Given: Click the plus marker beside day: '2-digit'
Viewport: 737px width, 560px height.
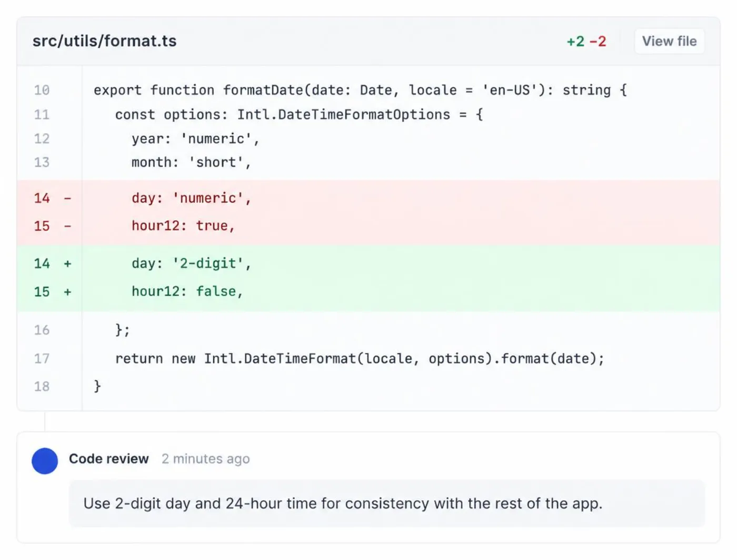Looking at the screenshot, I should tap(67, 264).
